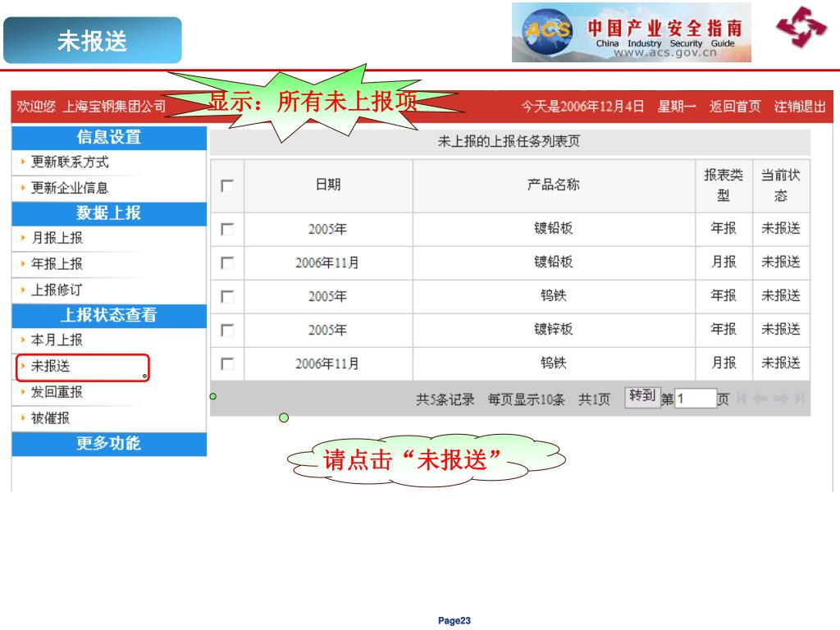Open 本月上报 status item

click(57, 340)
